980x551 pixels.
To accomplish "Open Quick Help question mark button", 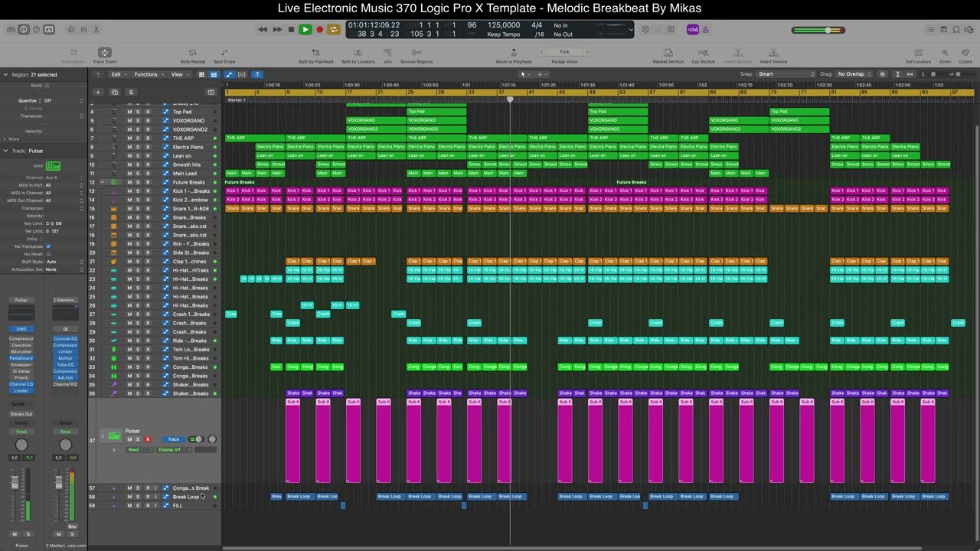I will click(36, 29).
